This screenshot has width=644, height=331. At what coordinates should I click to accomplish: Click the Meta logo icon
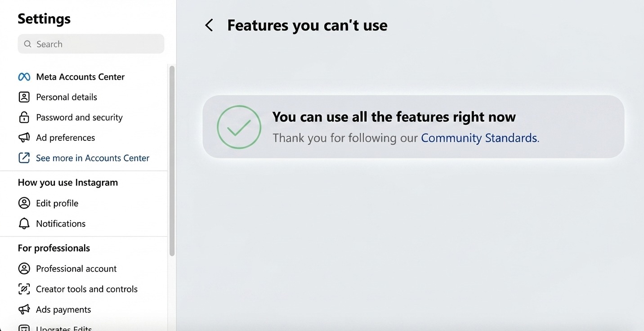click(24, 77)
